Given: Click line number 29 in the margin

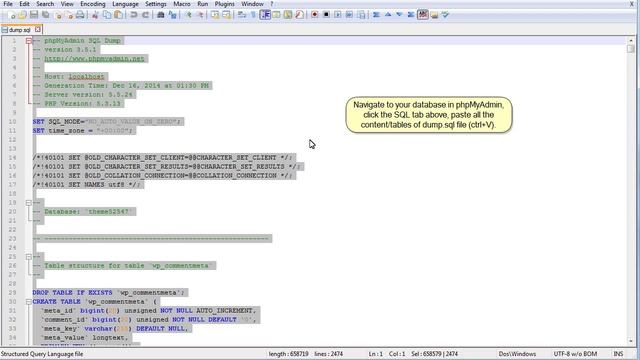Looking at the screenshot, I should pos(12,293).
